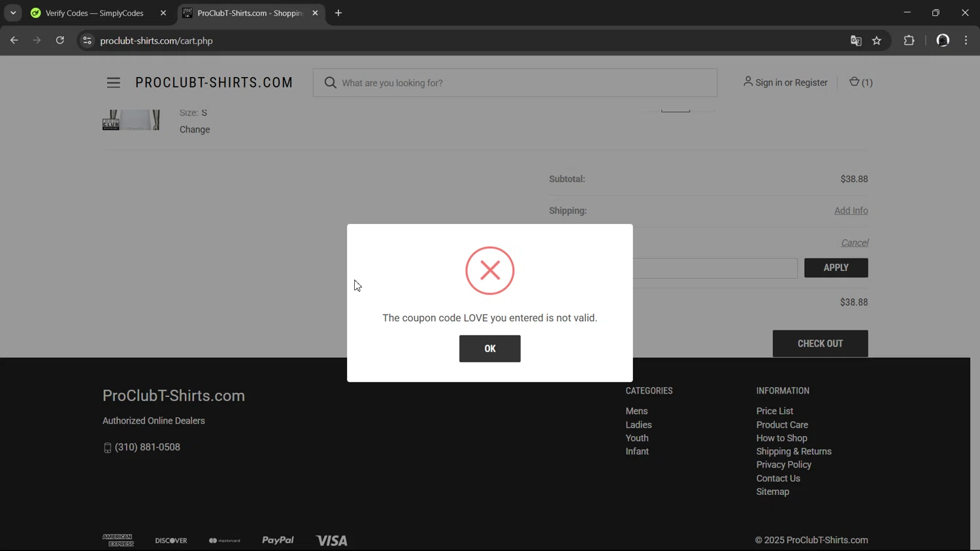Open Shipping & Returns information

pyautogui.click(x=794, y=451)
